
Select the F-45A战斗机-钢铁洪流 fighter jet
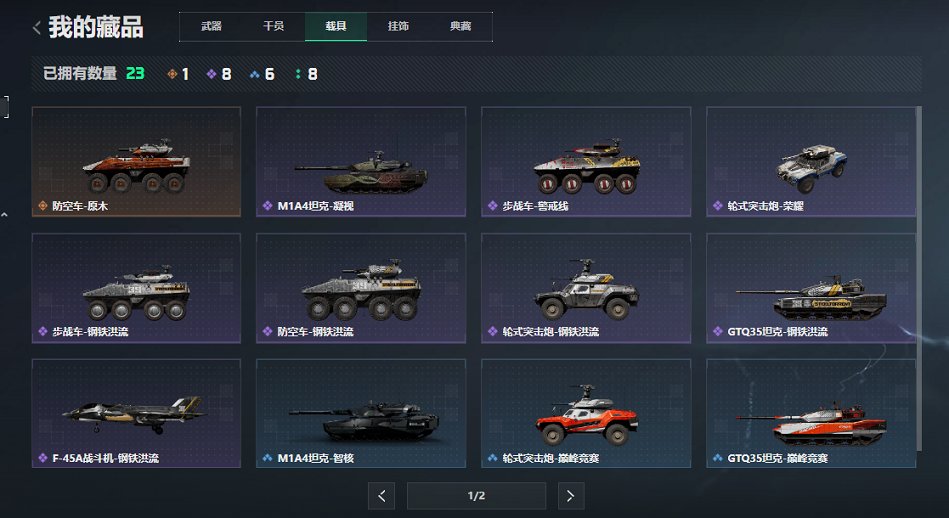point(136,413)
